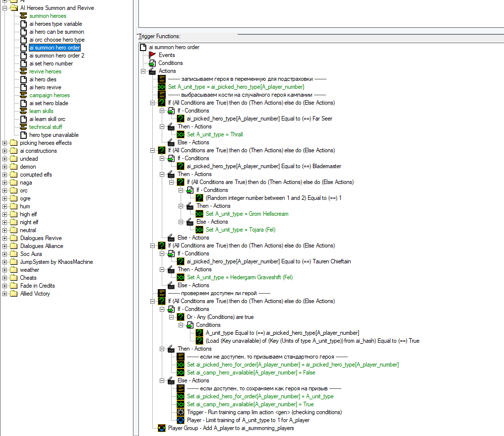Select 'Set ai_picked_hero_for_order = A_unit_type' action
This screenshot has width=504, height=436.
tap(260, 396)
